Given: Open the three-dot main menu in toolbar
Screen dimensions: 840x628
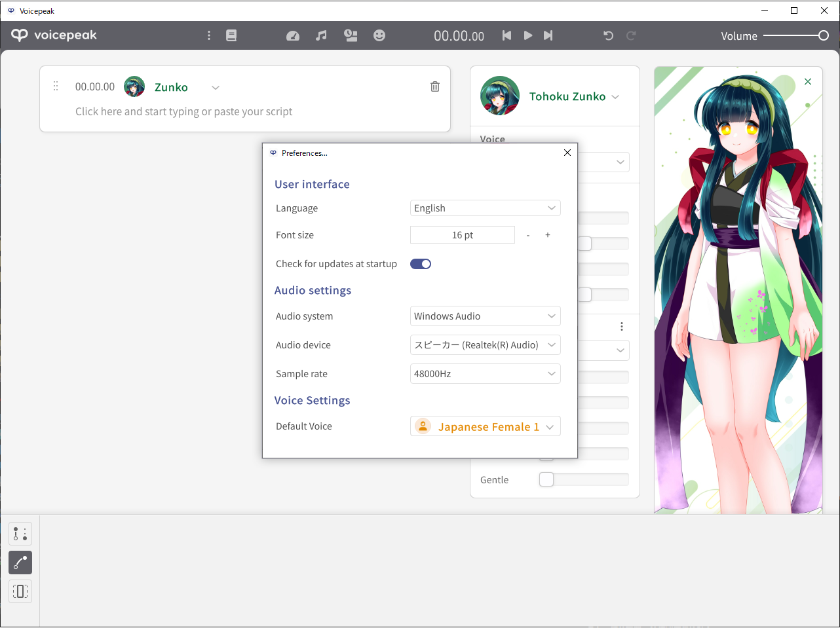Looking at the screenshot, I should (x=209, y=35).
